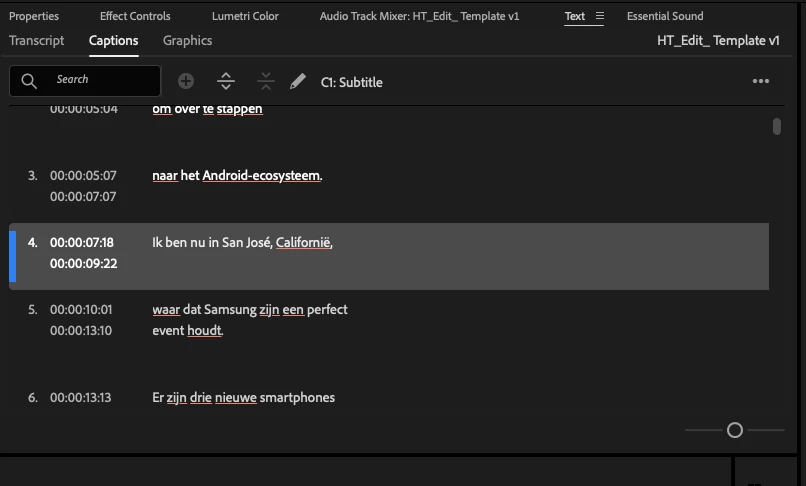Open the Lumetri Color panel tab
Screen dimensions: 806x486
click(x=245, y=16)
